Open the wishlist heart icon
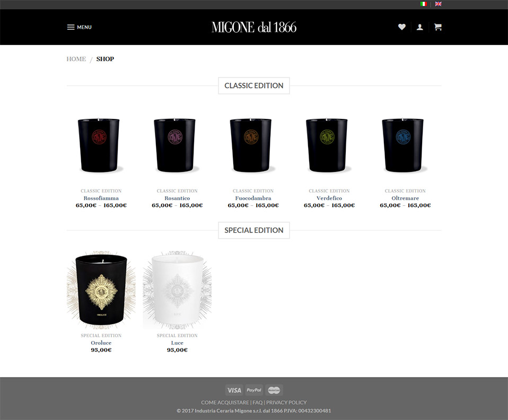508x420 pixels. tap(402, 27)
